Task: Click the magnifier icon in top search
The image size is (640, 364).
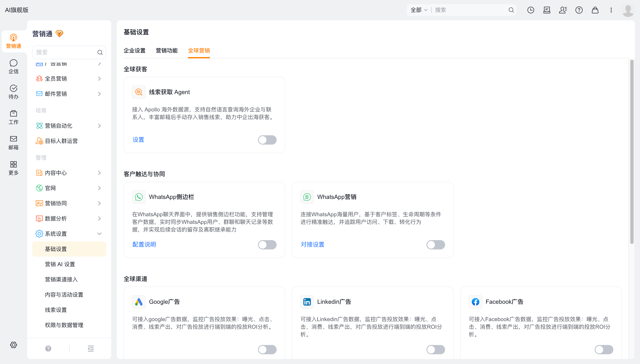Action: click(x=511, y=10)
